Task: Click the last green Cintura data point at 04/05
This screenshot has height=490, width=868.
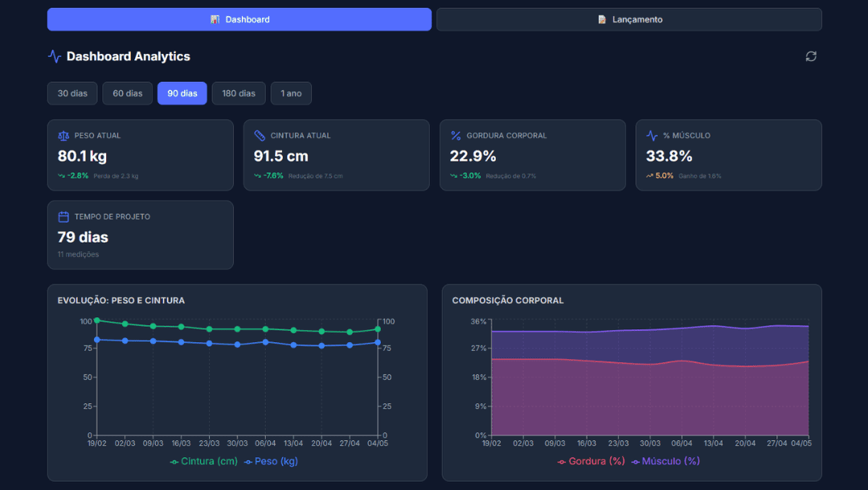Action: point(378,329)
